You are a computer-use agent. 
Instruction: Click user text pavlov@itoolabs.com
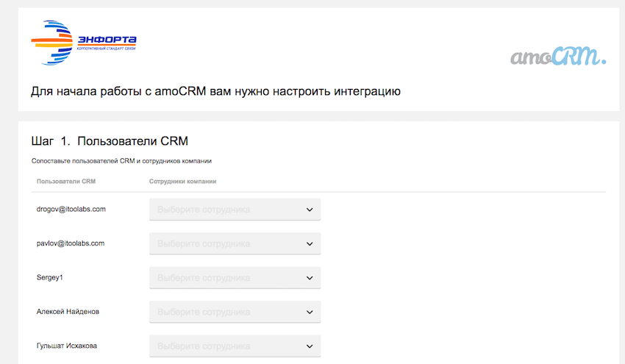[x=71, y=243]
